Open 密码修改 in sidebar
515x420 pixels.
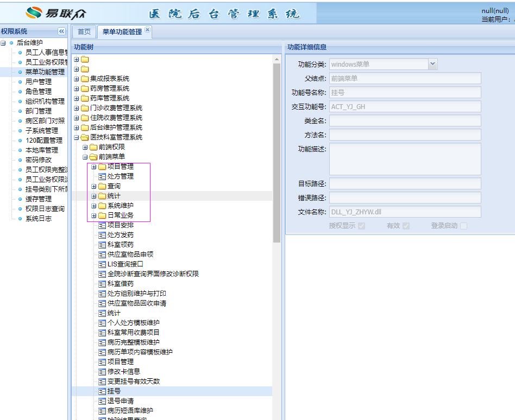[39, 160]
